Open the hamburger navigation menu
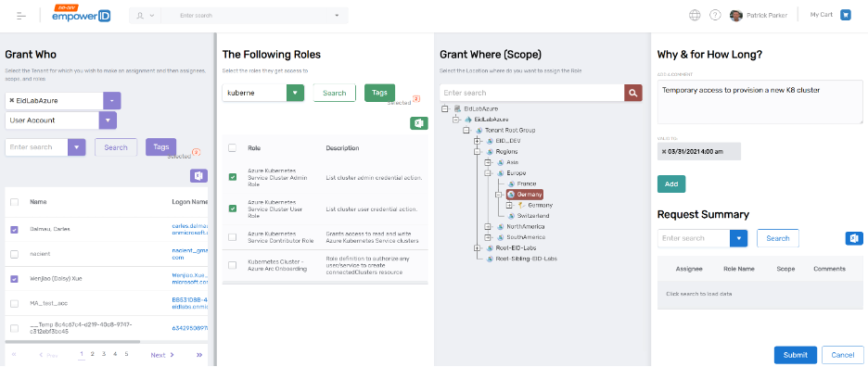 click(21, 16)
